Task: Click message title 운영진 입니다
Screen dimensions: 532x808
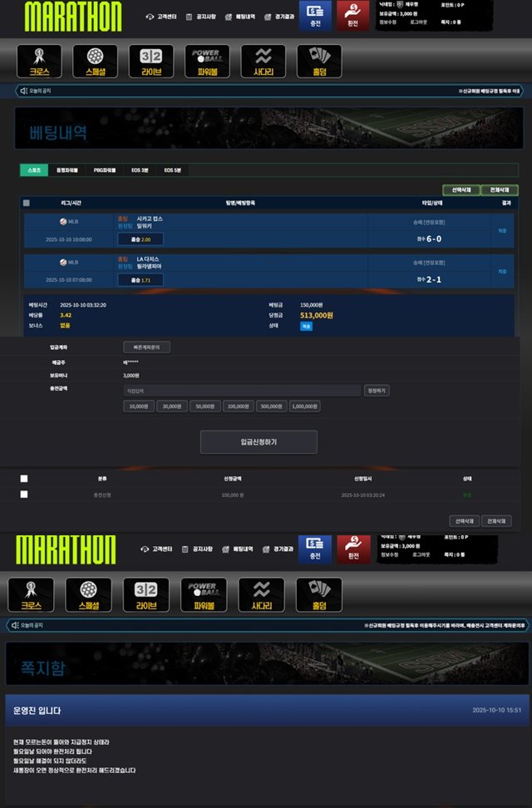Action: point(37,711)
